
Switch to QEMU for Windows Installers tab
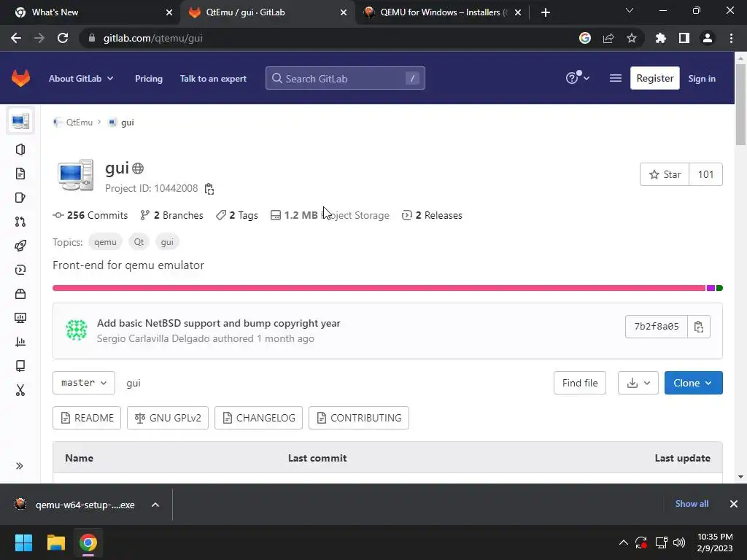[441, 12]
